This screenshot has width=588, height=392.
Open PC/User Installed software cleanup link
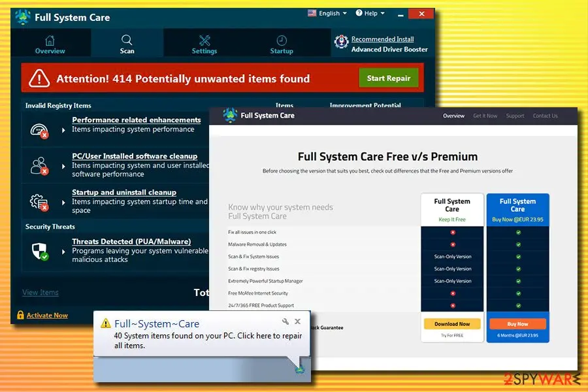tap(135, 156)
